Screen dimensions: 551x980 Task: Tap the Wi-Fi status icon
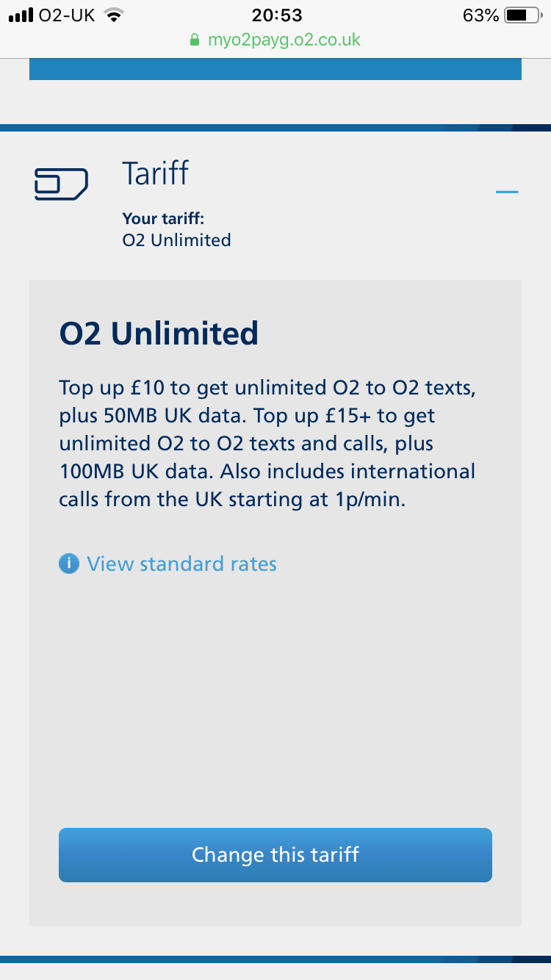(x=113, y=15)
